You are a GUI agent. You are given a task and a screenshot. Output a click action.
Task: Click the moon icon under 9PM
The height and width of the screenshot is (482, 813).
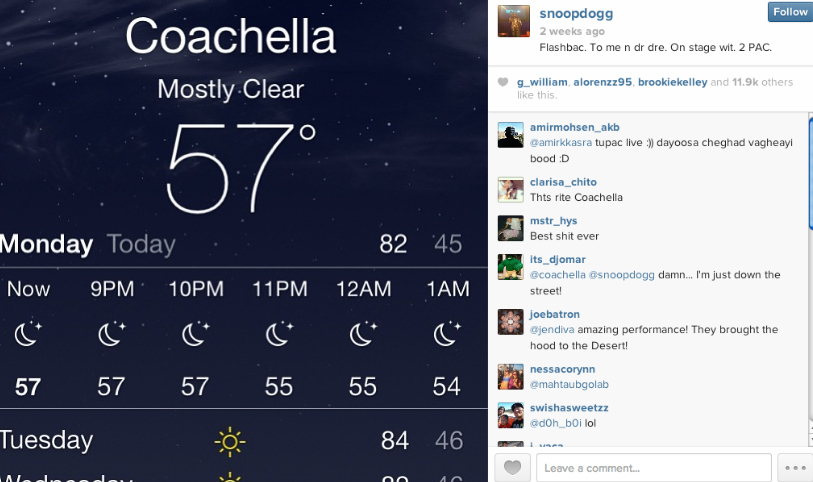click(111, 334)
